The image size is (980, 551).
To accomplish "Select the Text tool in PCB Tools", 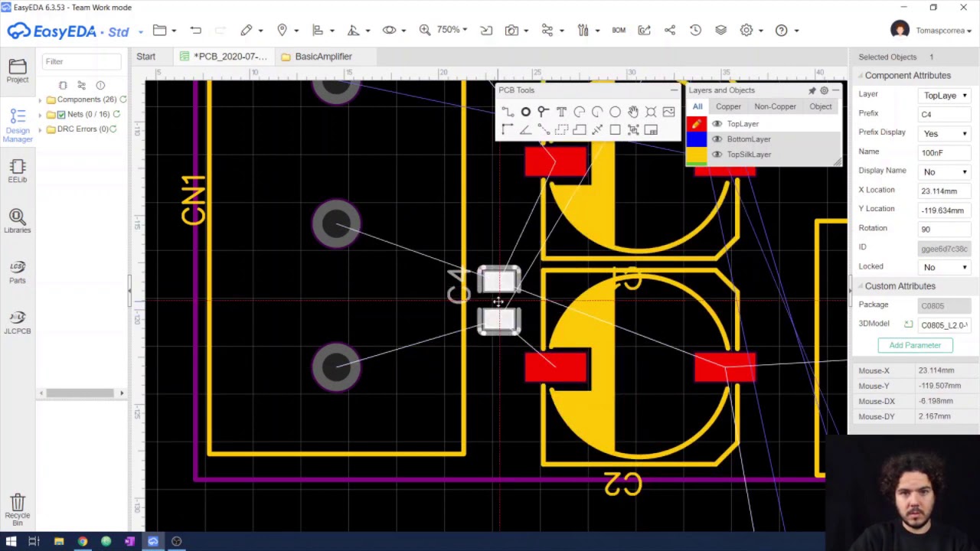I will pos(561,112).
